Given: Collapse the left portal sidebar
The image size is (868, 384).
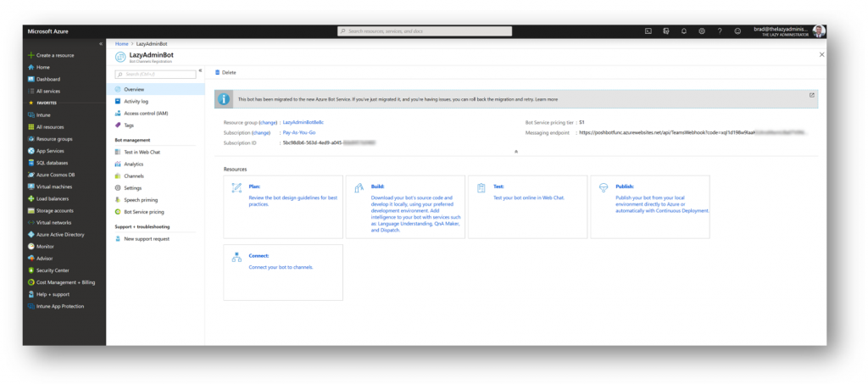Looking at the screenshot, I should [100, 43].
